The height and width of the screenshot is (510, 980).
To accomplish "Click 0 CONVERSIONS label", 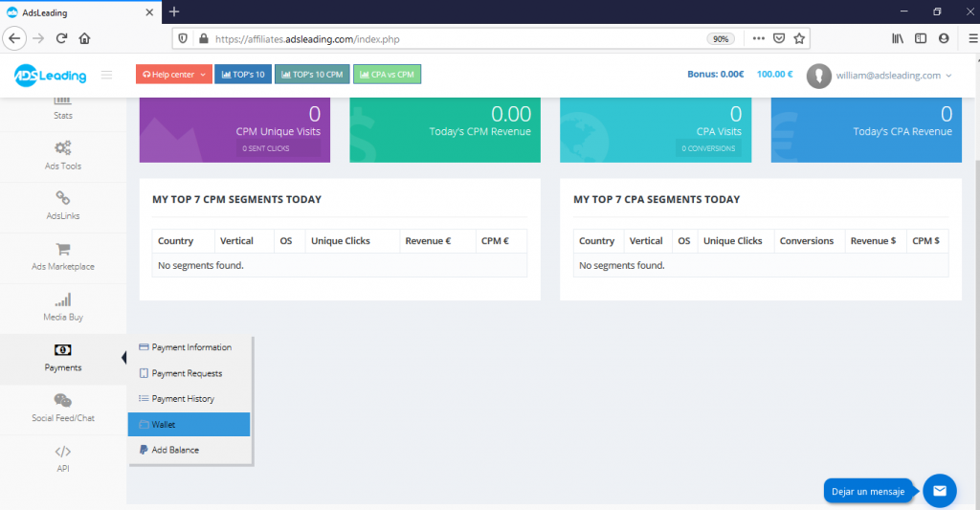I will [708, 148].
